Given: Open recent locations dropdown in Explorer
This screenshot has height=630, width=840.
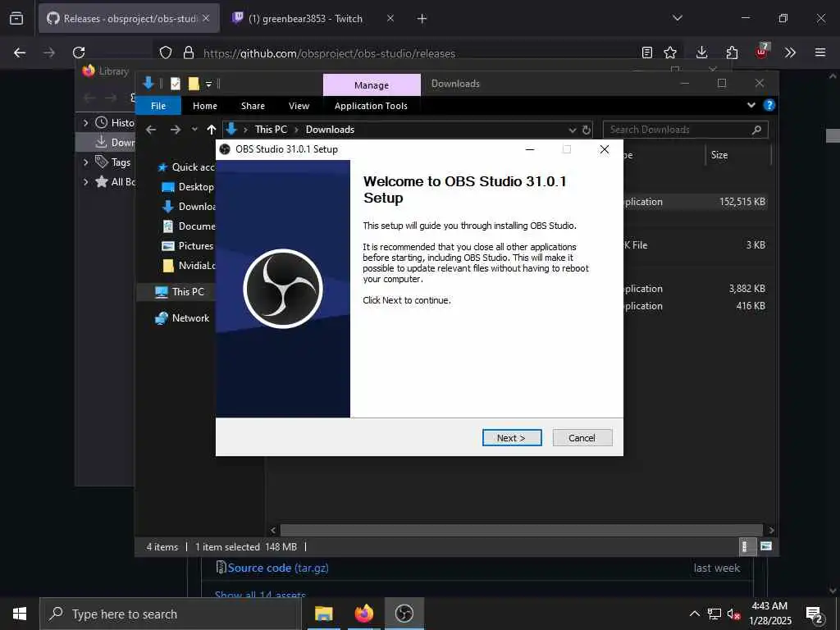Looking at the screenshot, I should [x=194, y=130].
